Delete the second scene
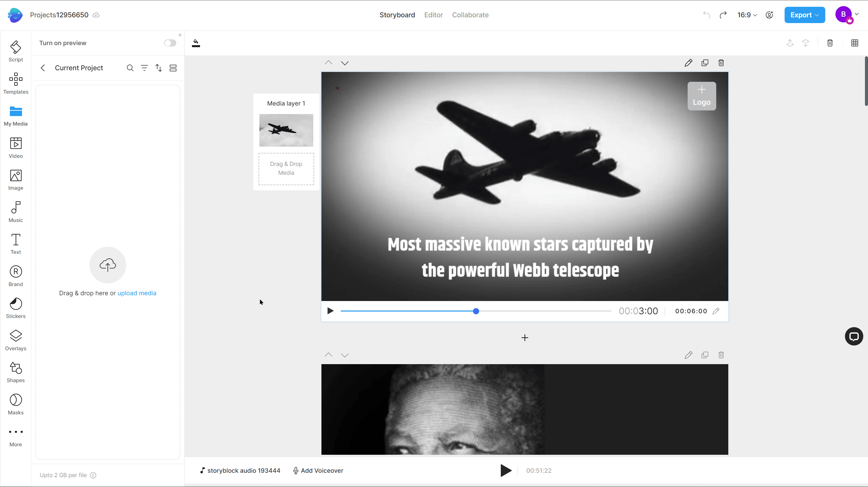This screenshot has height=487, width=868. click(721, 355)
